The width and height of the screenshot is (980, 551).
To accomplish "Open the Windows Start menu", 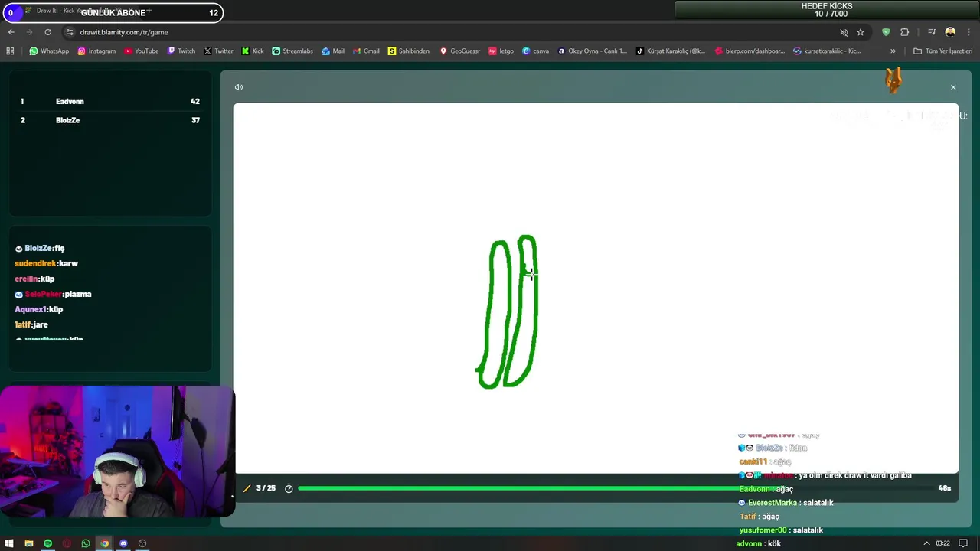I will pyautogui.click(x=9, y=543).
